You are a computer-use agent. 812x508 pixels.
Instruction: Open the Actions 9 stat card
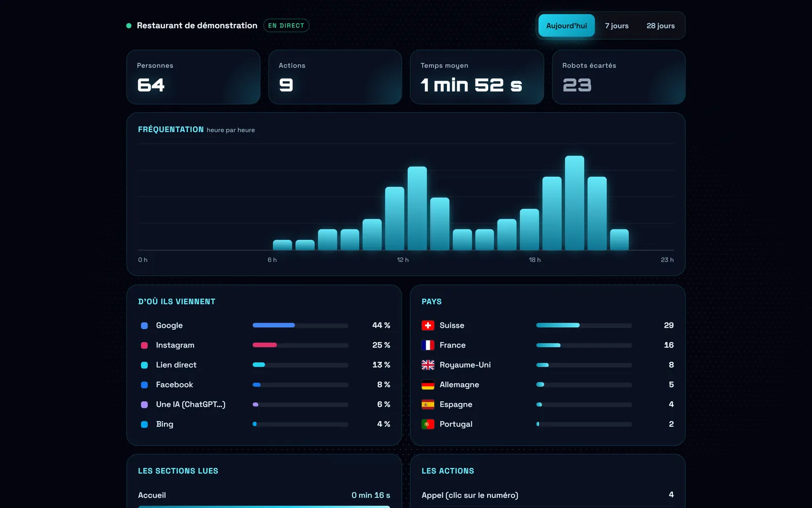[x=335, y=77]
